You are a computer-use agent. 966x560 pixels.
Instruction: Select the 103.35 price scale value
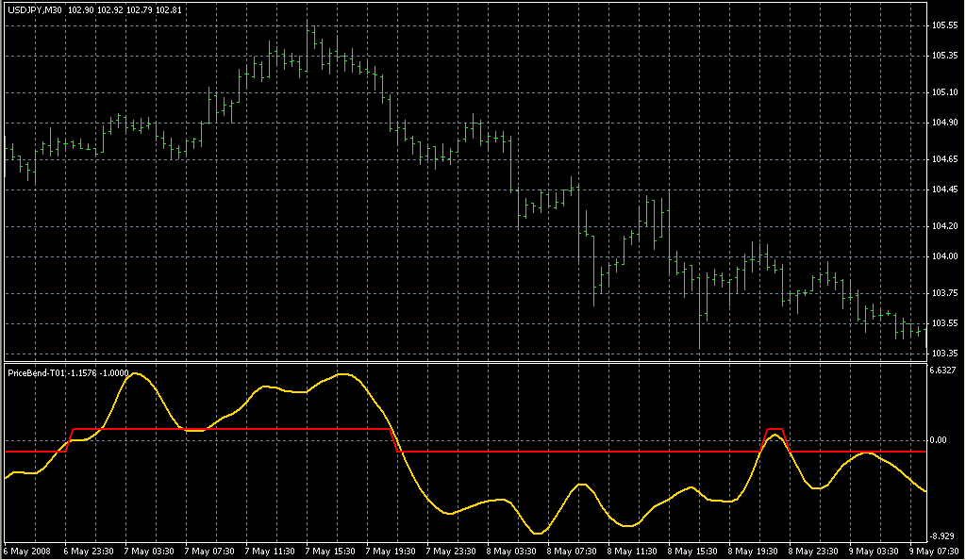coord(944,354)
